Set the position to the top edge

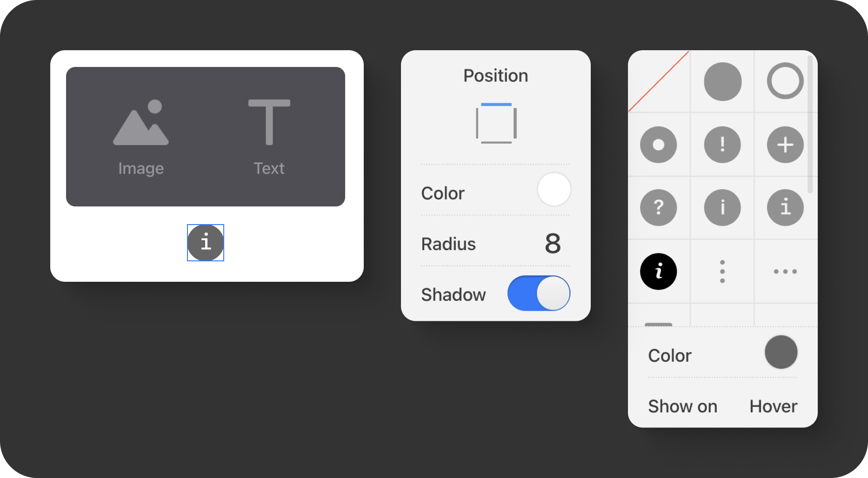pos(496,105)
